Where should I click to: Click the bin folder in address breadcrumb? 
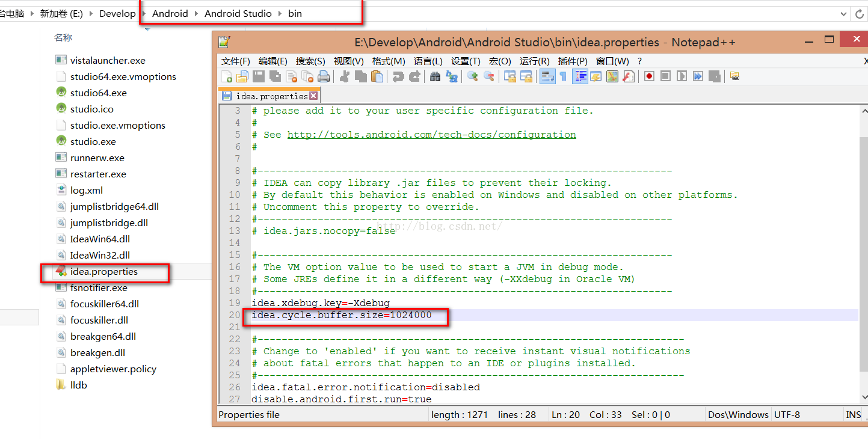click(x=295, y=13)
